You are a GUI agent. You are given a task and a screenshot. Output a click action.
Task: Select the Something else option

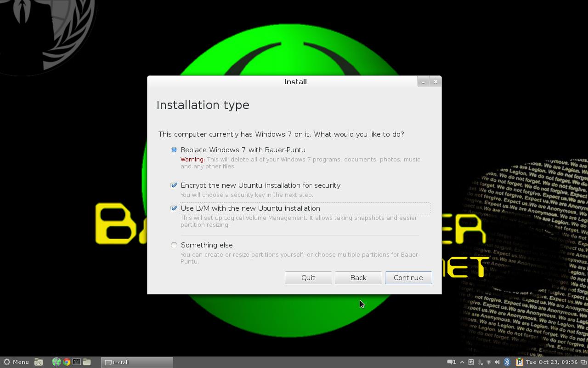[174, 245]
